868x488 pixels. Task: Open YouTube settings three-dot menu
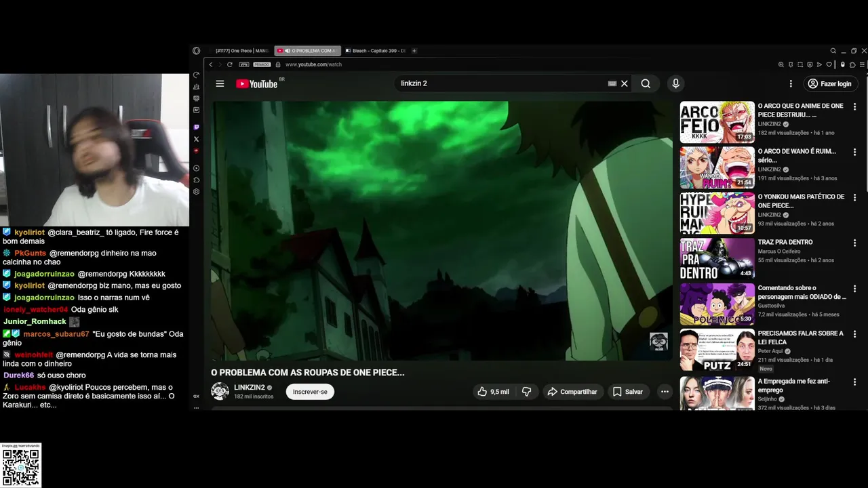click(791, 83)
